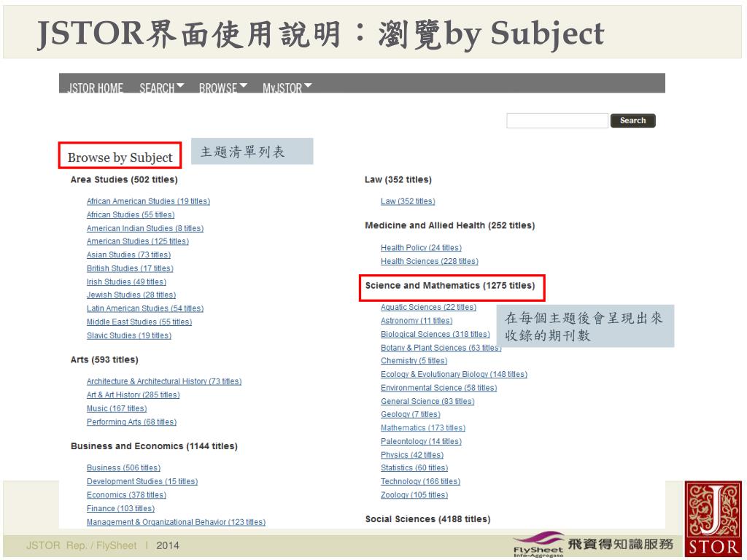Click the JSTOR logo in corner
This screenshot has width=747, height=560.
pos(713,518)
